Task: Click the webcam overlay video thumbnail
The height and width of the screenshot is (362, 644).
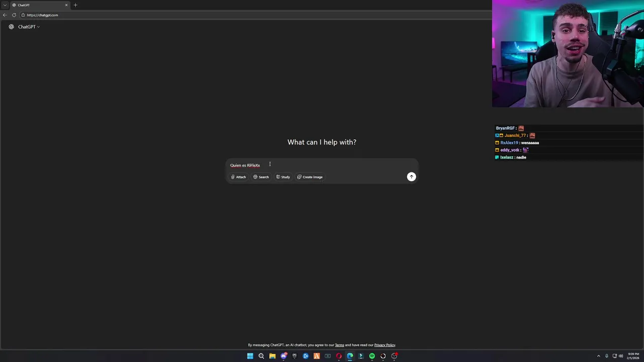Action: point(568,53)
